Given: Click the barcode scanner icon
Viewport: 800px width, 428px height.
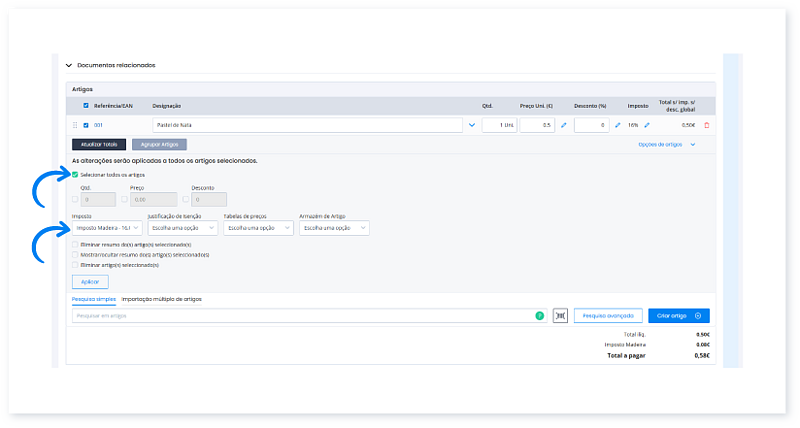Looking at the screenshot, I should (x=560, y=315).
